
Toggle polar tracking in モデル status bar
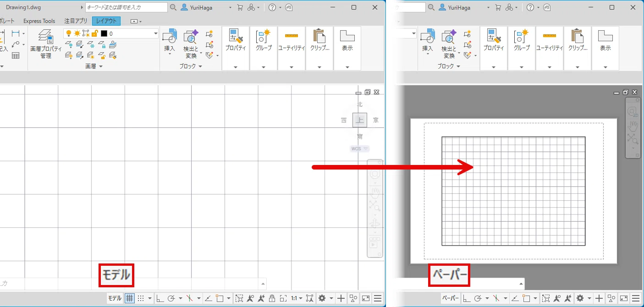pos(171,298)
